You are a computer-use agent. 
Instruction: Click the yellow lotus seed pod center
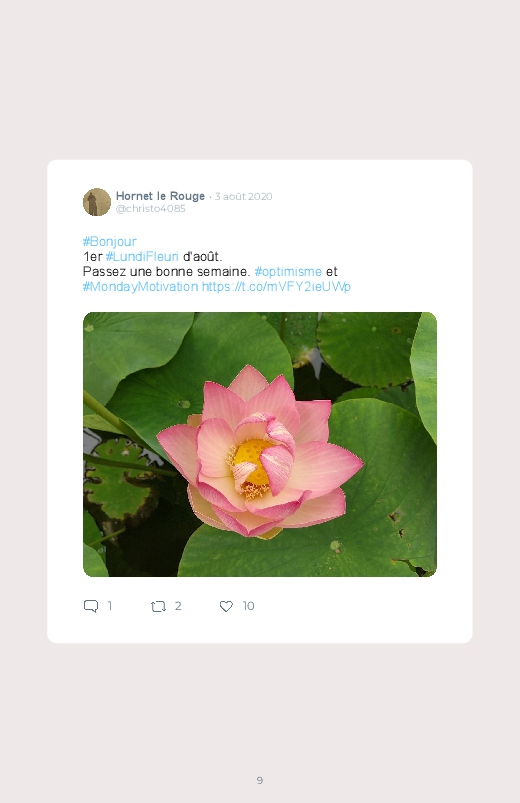(250, 461)
